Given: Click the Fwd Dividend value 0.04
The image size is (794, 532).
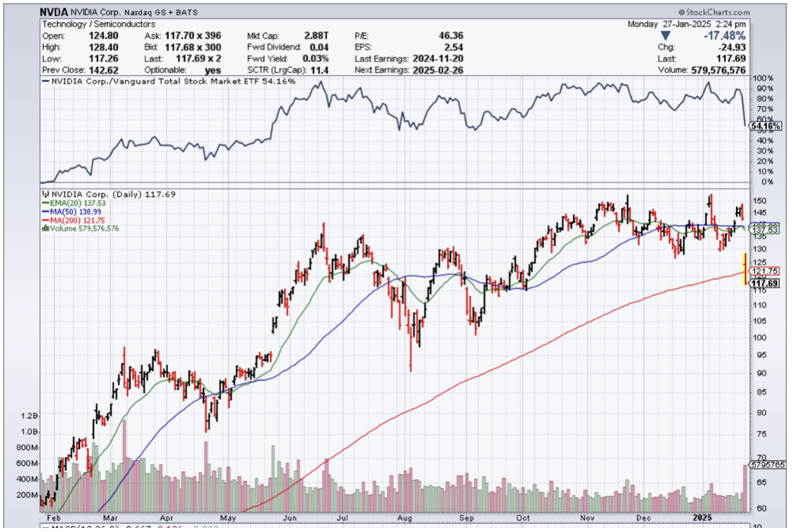Looking at the screenshot, I should tap(319, 47).
